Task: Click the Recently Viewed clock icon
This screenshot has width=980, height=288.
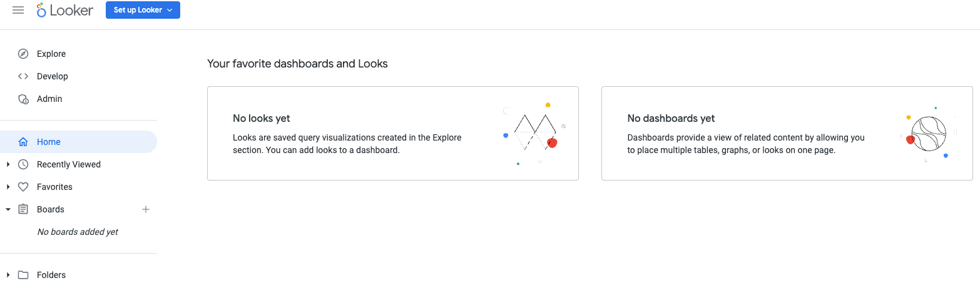Action: pyautogui.click(x=23, y=164)
